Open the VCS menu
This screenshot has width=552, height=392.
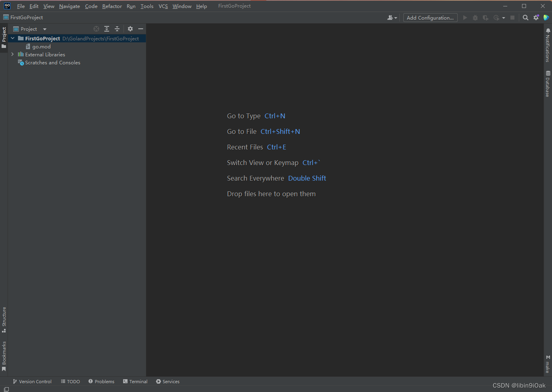163,6
